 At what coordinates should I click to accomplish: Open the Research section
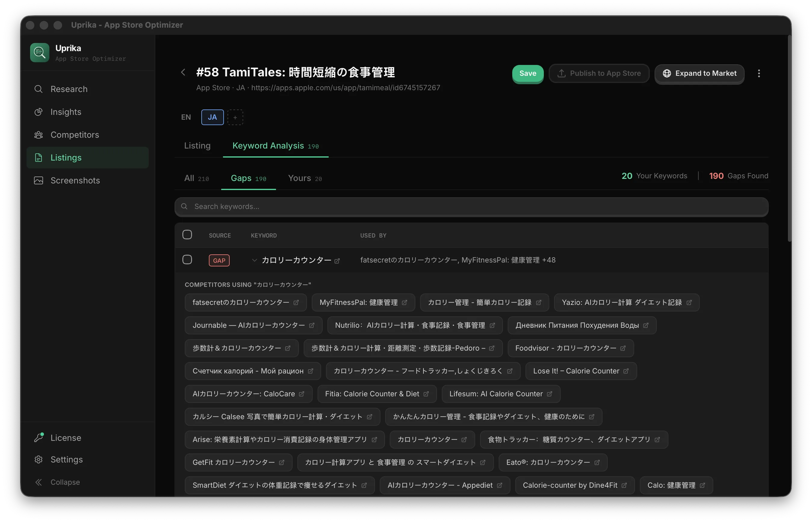click(88, 89)
